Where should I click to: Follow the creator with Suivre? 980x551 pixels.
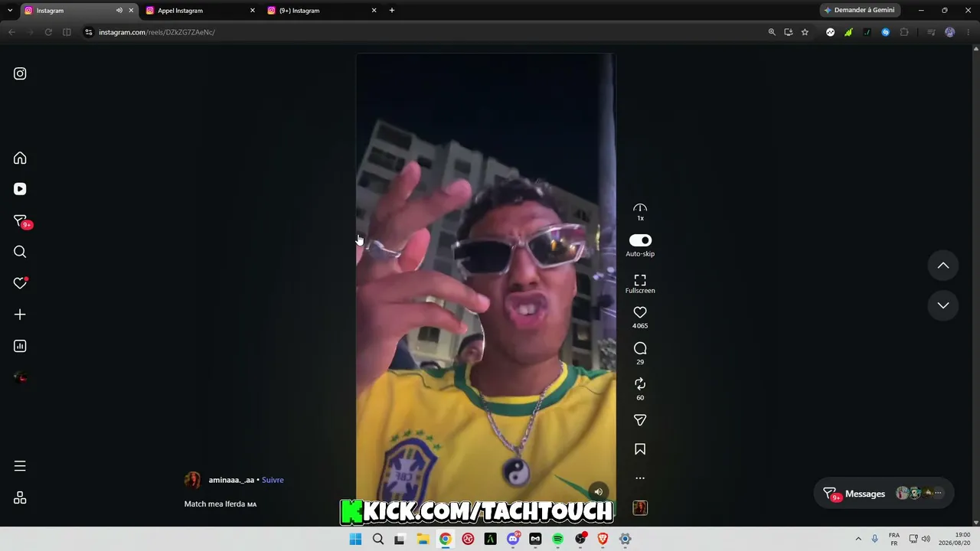pos(273,480)
